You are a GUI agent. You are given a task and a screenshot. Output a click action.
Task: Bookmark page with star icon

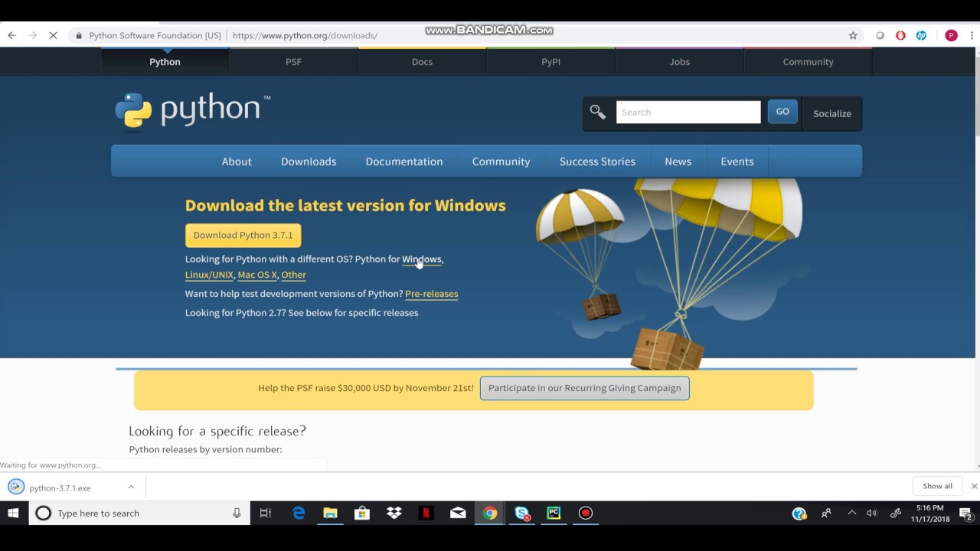click(x=853, y=35)
